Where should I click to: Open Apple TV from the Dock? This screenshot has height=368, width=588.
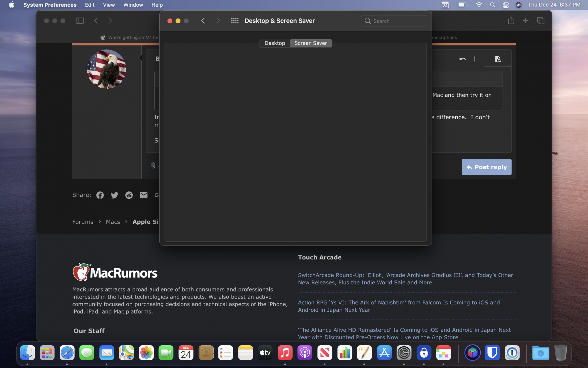[265, 352]
